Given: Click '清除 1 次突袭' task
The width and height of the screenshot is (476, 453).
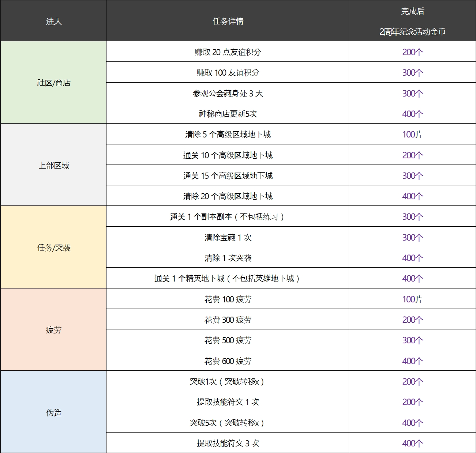Looking at the screenshot, I should point(228,258).
